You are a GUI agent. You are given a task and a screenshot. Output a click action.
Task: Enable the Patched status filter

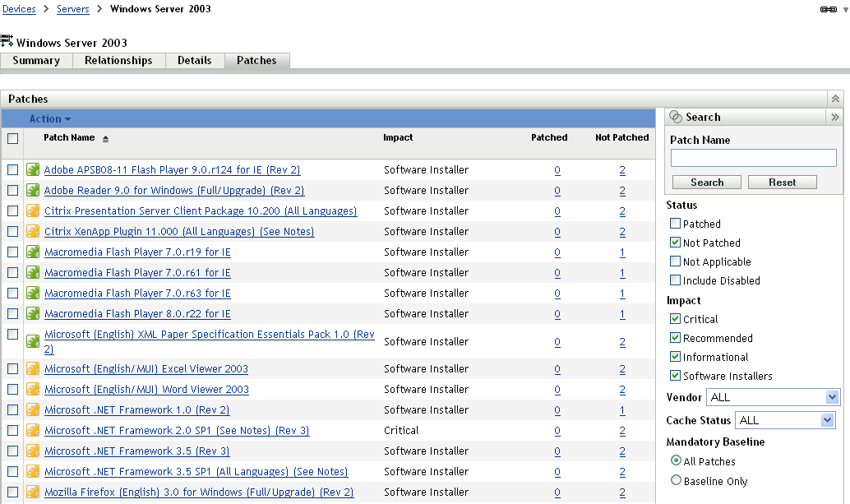[x=676, y=223]
